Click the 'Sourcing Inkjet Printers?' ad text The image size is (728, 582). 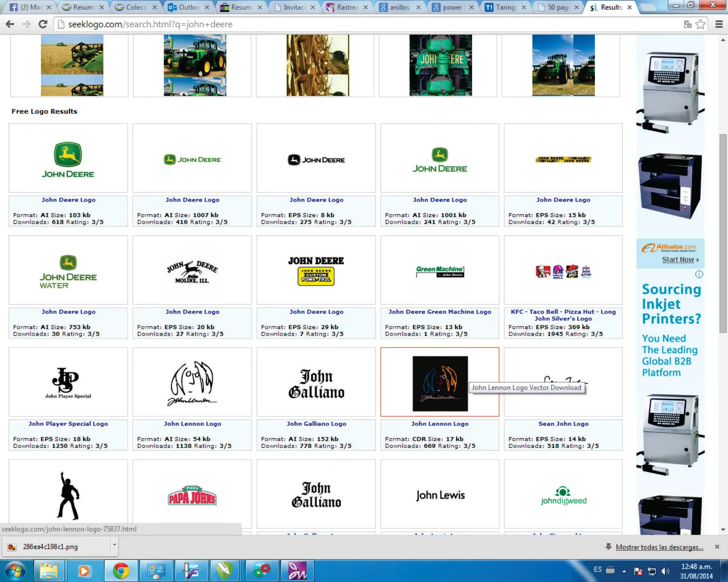coord(671,304)
